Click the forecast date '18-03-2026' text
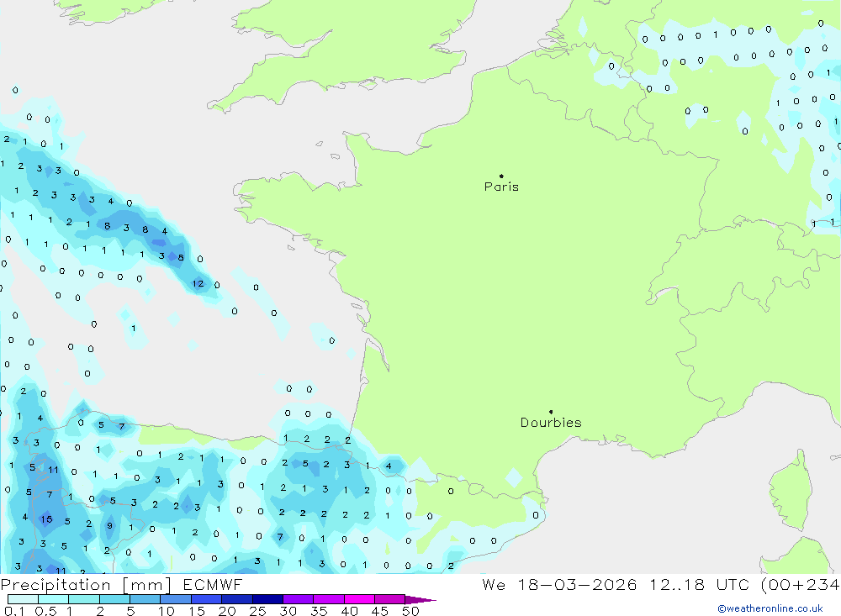The width and height of the screenshot is (841, 616). coord(577,585)
